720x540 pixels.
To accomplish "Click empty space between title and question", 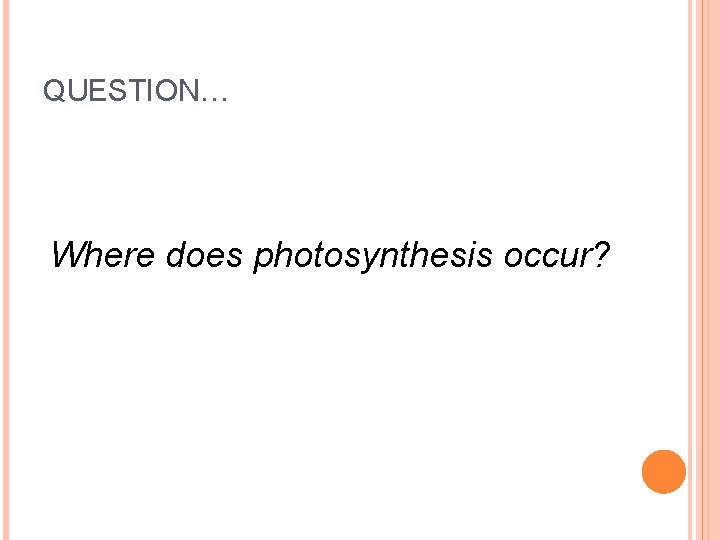I will tap(330, 170).
